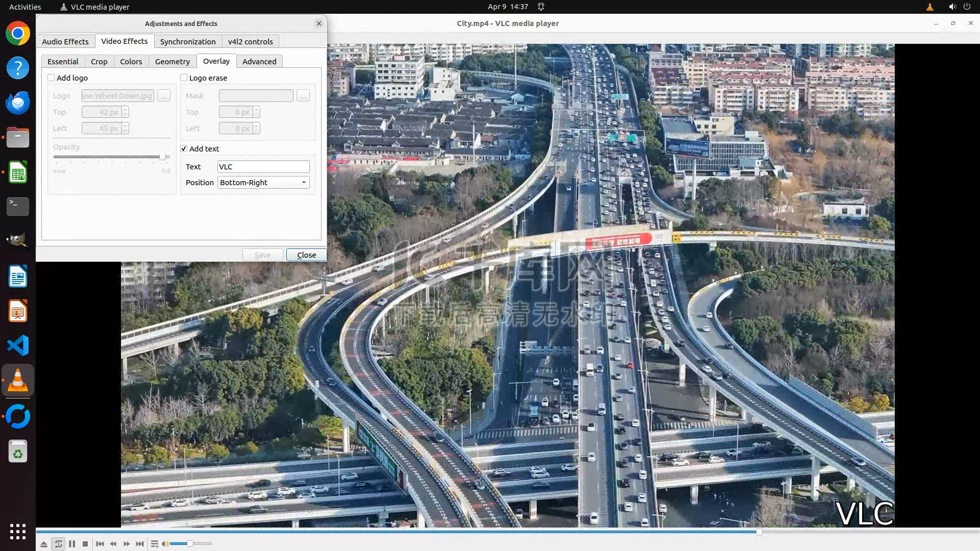Viewport: 980px width, 551px height.
Task: Enable the Logo erase checkbox
Action: pyautogui.click(x=184, y=78)
